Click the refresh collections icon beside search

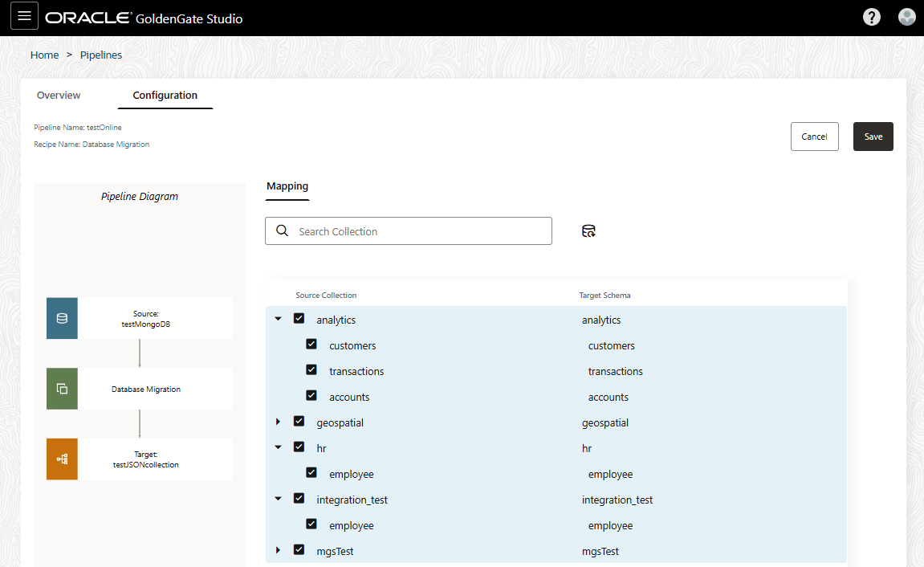tap(588, 230)
